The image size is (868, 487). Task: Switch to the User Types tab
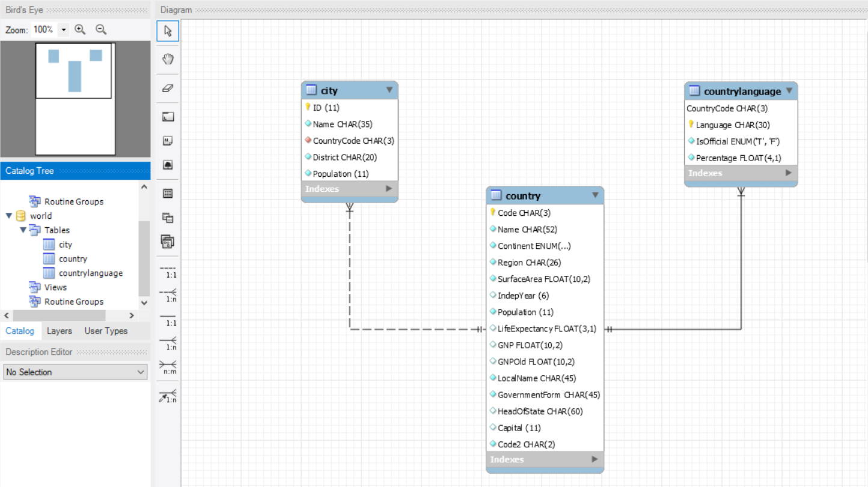pos(107,331)
